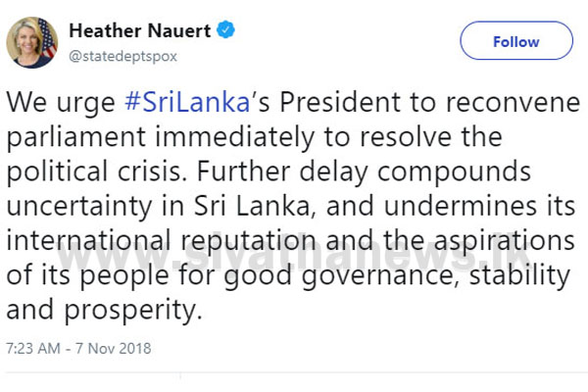Click the word 'international' in the tweet
This screenshot has height=392, width=588.
[x=88, y=240]
